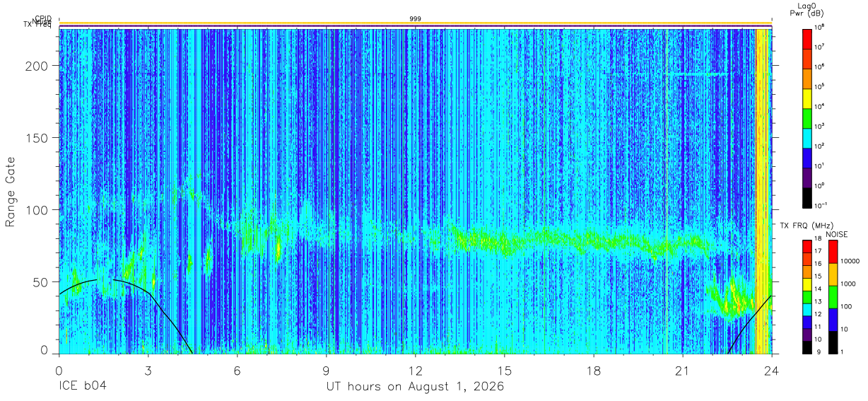The height and width of the screenshot is (401, 868).
Task: Click the 1000 label on NOISE scale
Action: 848,284
